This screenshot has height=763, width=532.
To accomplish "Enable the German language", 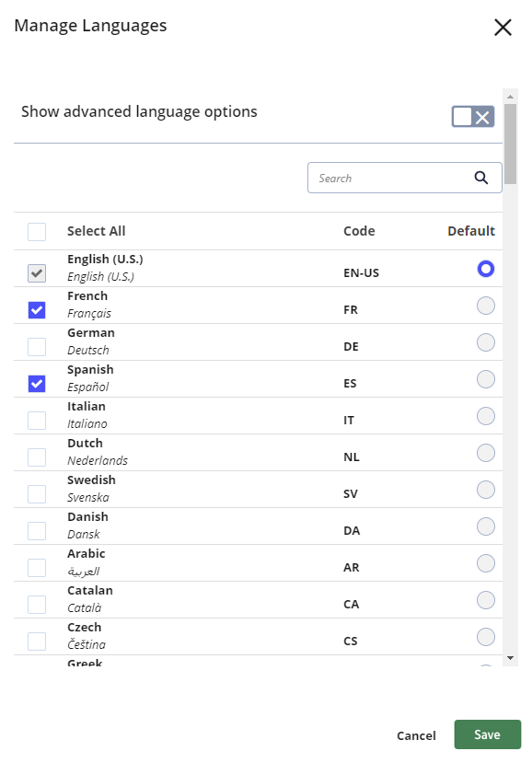I will pyautogui.click(x=37, y=346).
